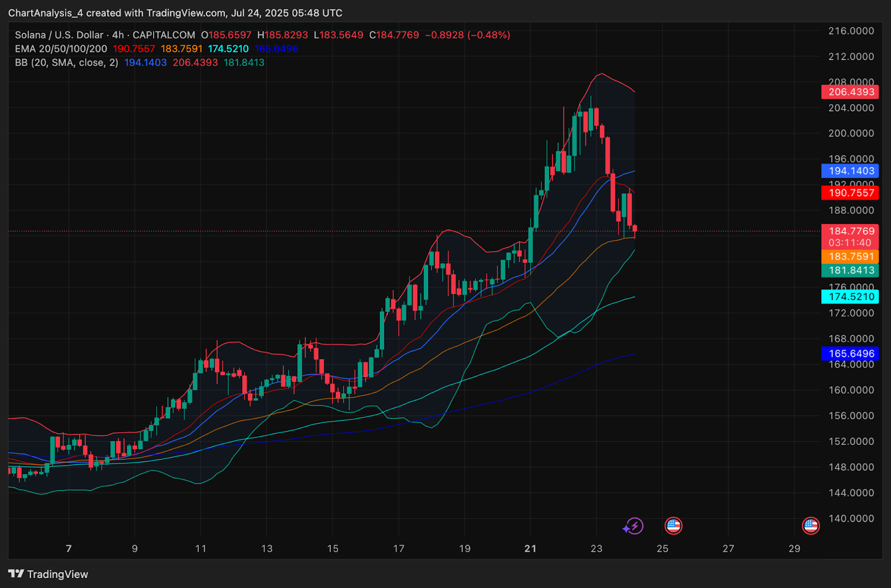Click date 21 on the time axis
The image size is (891, 588).
pos(531,548)
